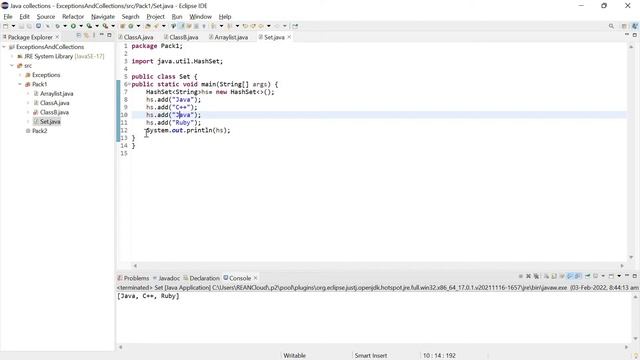Open the Refactor menu
The height and width of the screenshot is (360, 640).
(73, 16)
